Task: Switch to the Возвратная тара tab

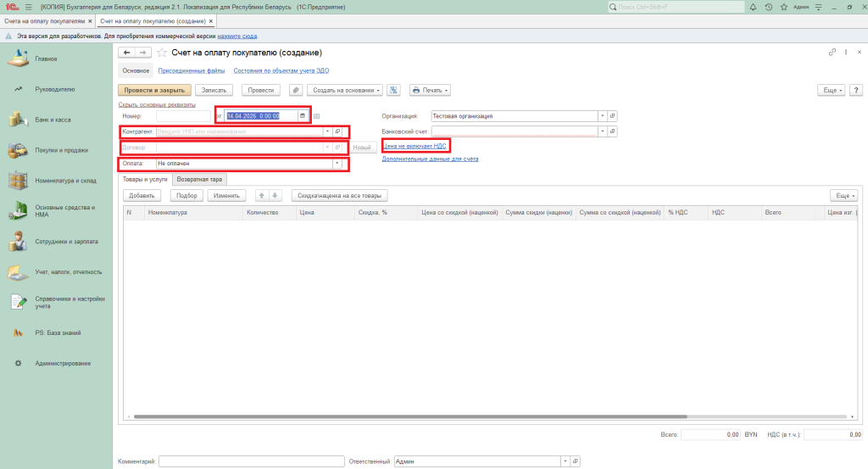Action: [x=200, y=180]
